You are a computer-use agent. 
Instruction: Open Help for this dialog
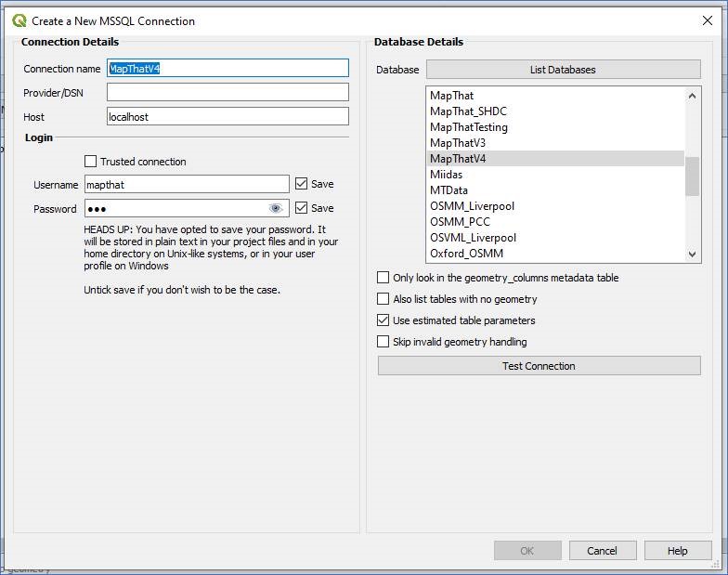tap(678, 550)
